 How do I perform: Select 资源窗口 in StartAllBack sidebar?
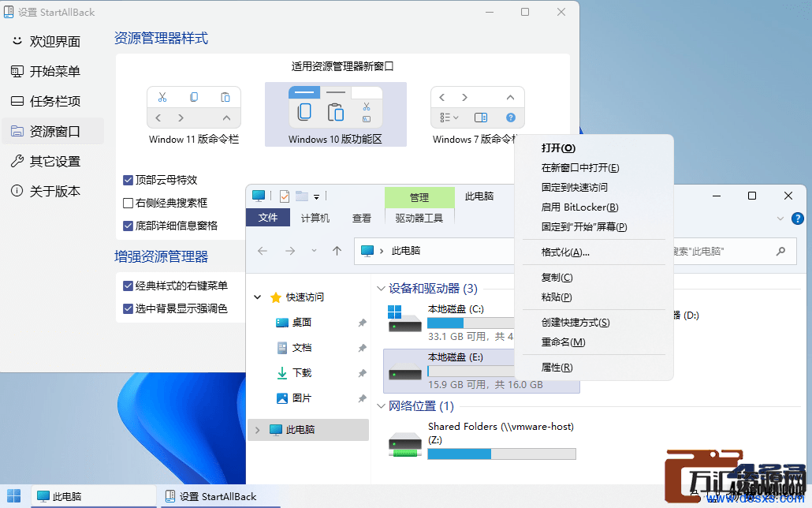(54, 132)
